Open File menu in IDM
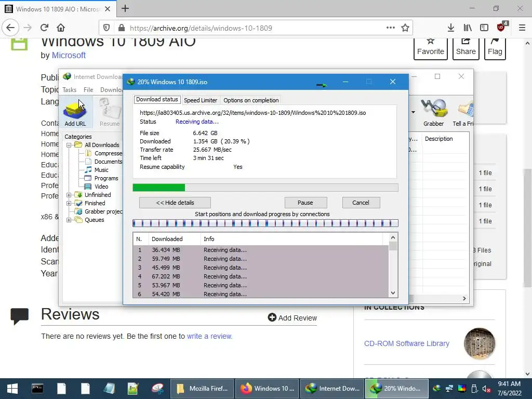The image size is (532, 399). [88, 90]
